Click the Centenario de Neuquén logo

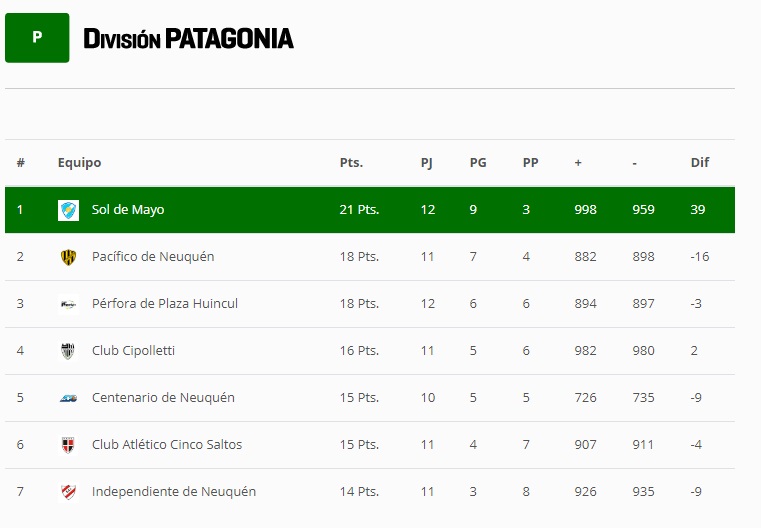[x=68, y=398]
